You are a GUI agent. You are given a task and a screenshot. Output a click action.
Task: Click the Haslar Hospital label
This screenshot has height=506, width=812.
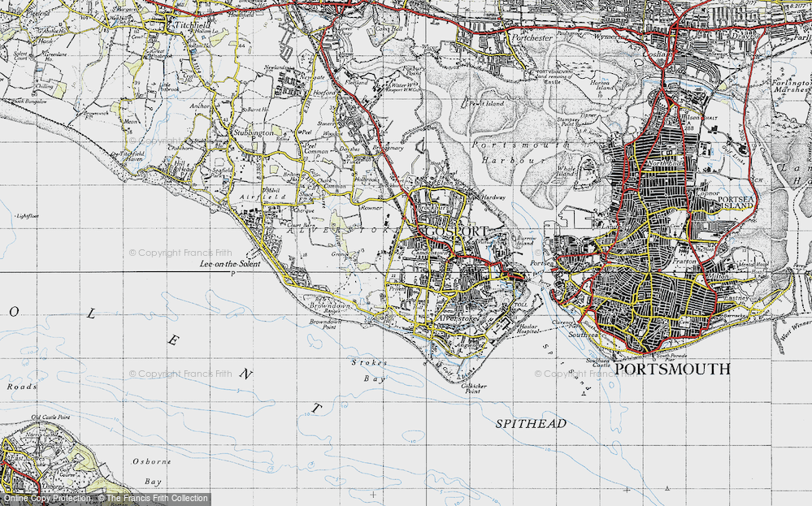(x=528, y=329)
